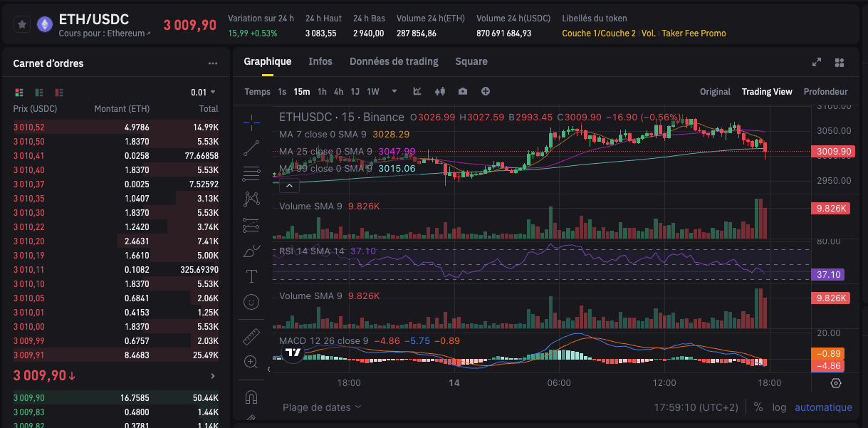Screen dimensions: 868x428
Task: Toggle log scale on price axis
Action: (x=779, y=407)
